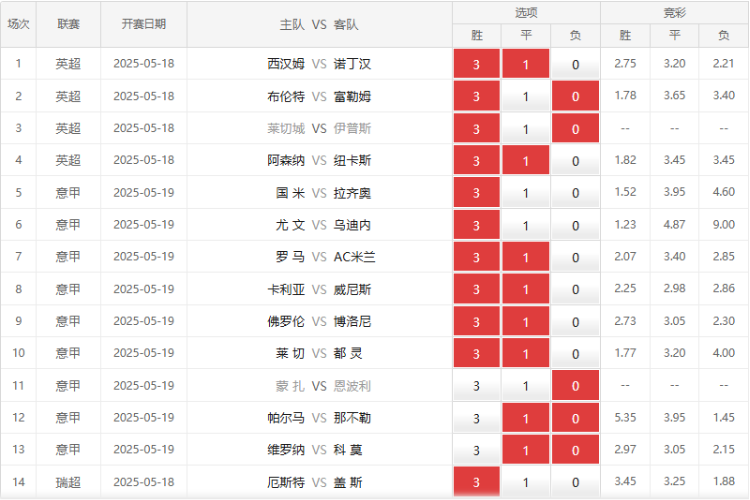Click league cell 英超 in row 1

(68, 64)
